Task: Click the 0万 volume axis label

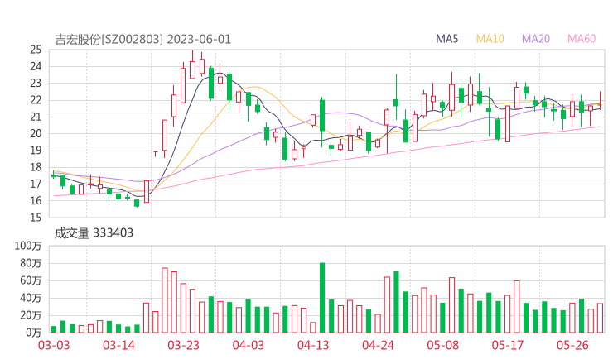Action: pyautogui.click(x=33, y=333)
